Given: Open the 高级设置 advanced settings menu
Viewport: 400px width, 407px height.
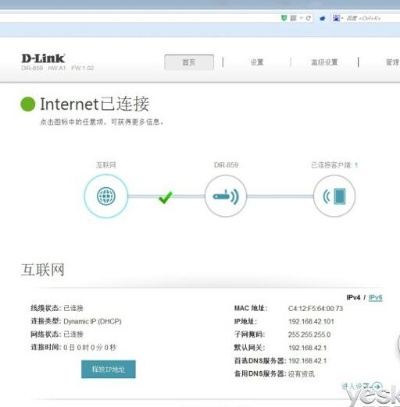Looking at the screenshot, I should point(324,62).
